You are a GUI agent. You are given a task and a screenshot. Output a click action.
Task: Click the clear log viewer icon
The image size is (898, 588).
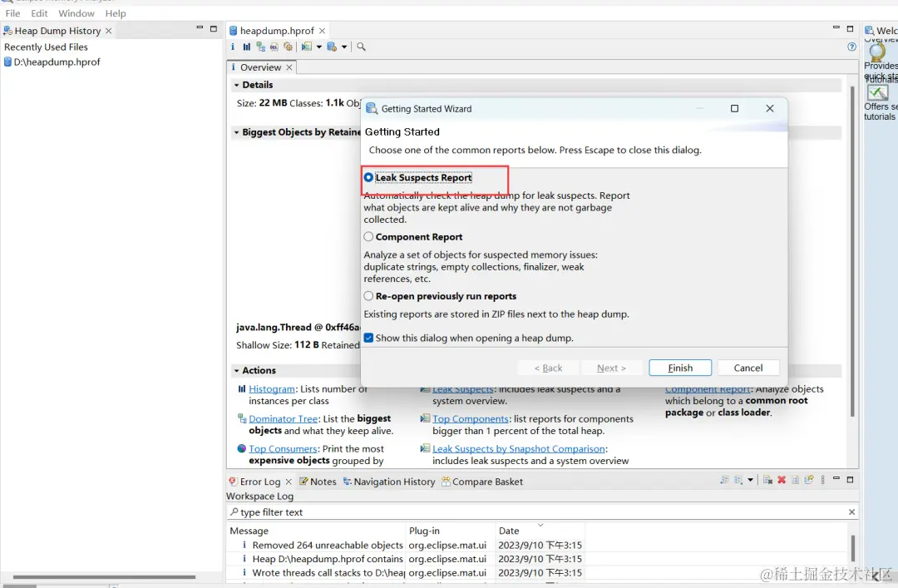point(768,480)
